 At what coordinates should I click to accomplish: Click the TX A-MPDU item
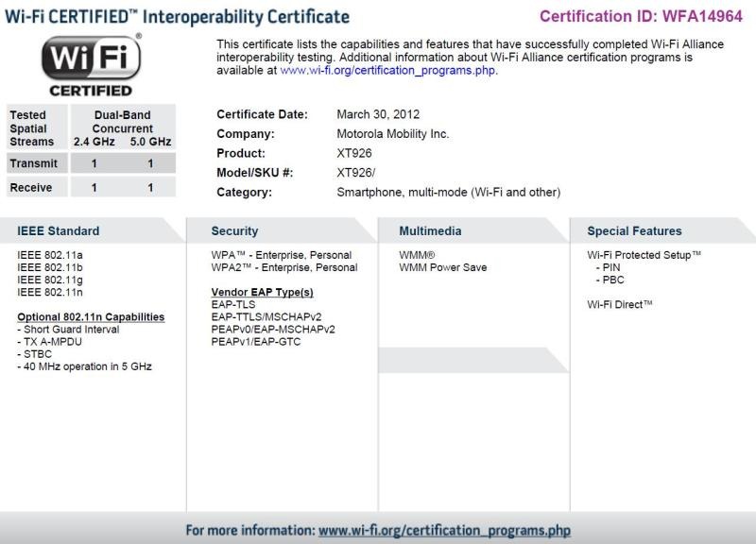click(50, 342)
